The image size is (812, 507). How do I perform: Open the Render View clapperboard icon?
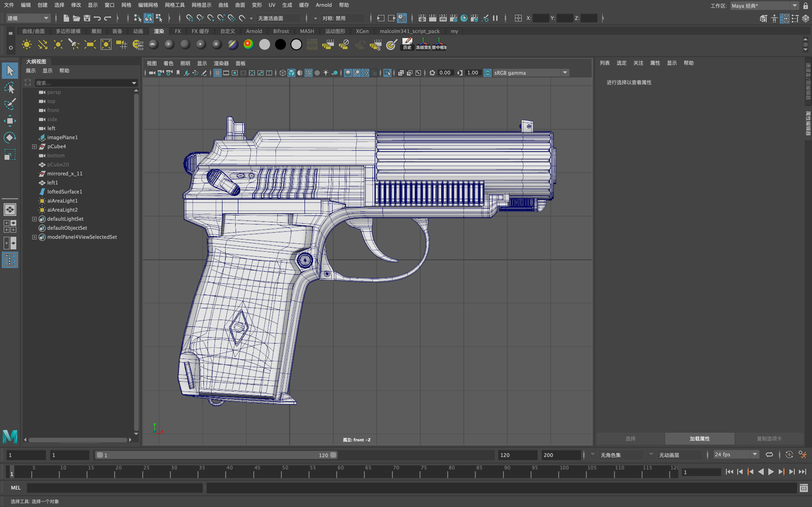[x=422, y=18]
